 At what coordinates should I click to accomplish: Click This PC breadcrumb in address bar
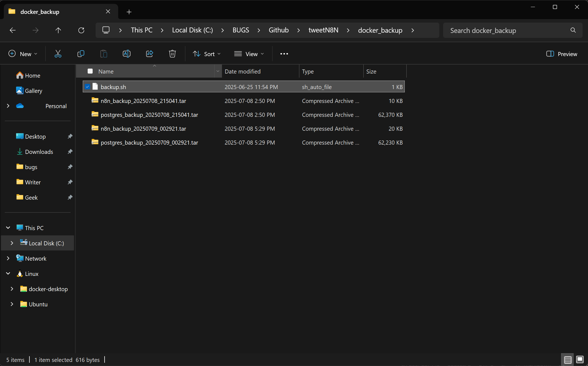(x=142, y=30)
